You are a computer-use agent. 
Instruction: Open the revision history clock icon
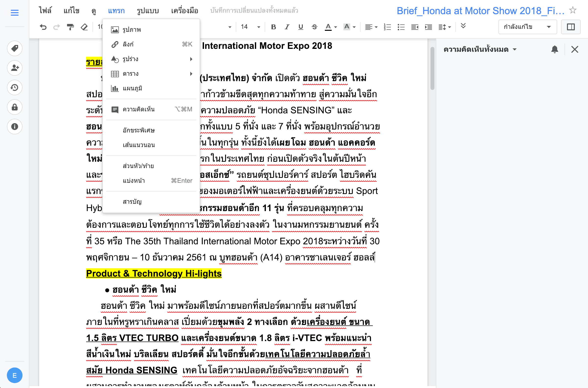15,87
